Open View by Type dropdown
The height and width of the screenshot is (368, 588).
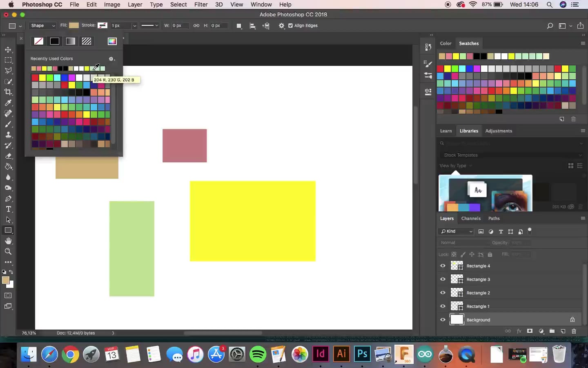(x=456, y=166)
